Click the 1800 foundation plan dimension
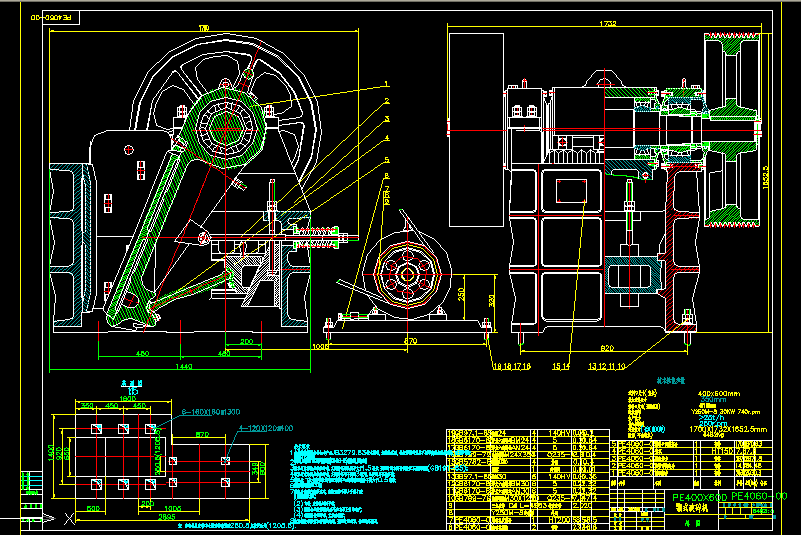 click(127, 398)
